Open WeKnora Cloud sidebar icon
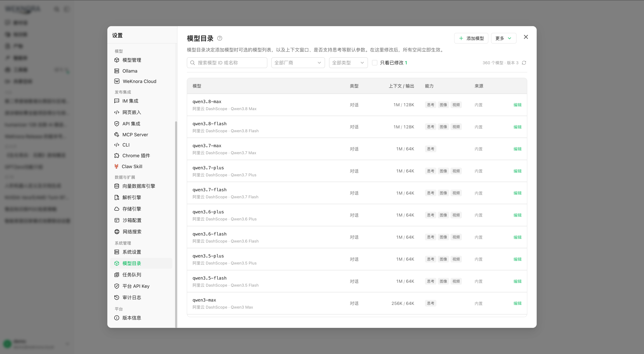The height and width of the screenshot is (354, 644). point(117,81)
